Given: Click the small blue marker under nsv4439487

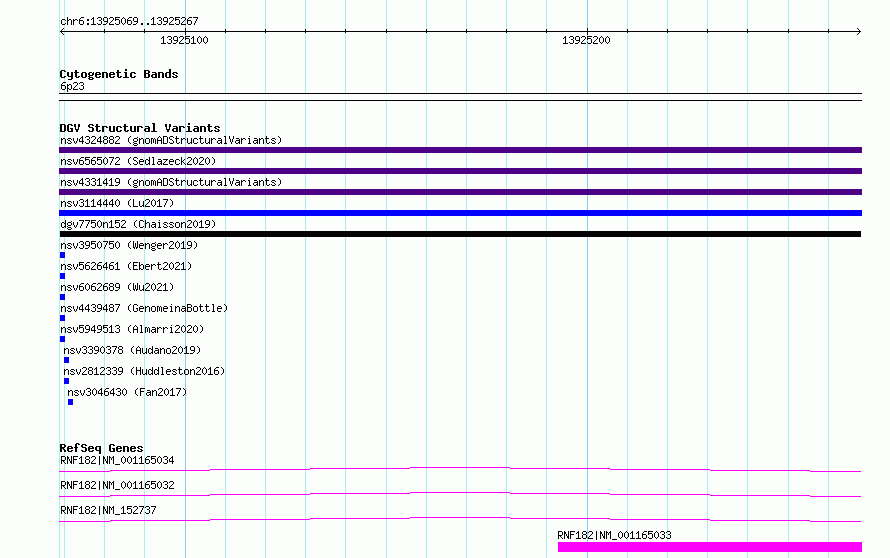Looking at the screenshot, I should point(62,318).
